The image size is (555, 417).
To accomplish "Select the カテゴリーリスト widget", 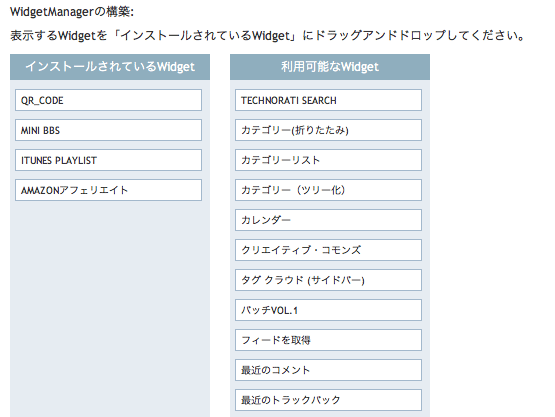I will 328,160.
